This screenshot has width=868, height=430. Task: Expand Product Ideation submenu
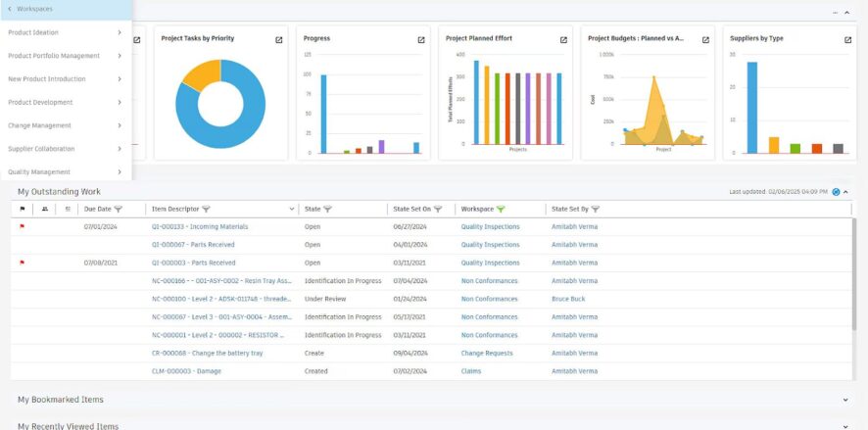point(119,32)
